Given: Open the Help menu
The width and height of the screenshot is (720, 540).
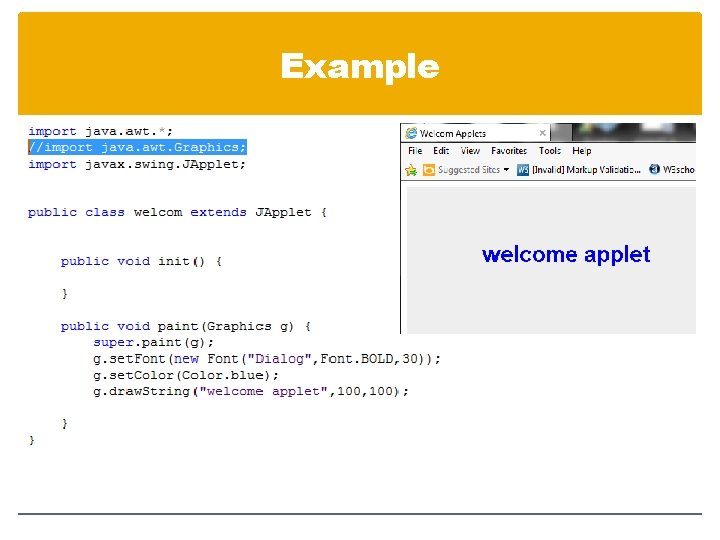Looking at the screenshot, I should tap(581, 151).
